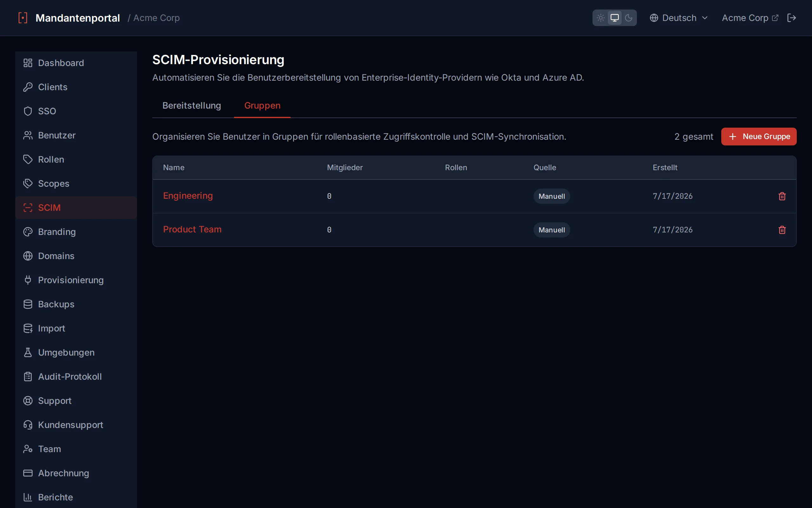Click the Umgebungen flask icon

click(28, 352)
